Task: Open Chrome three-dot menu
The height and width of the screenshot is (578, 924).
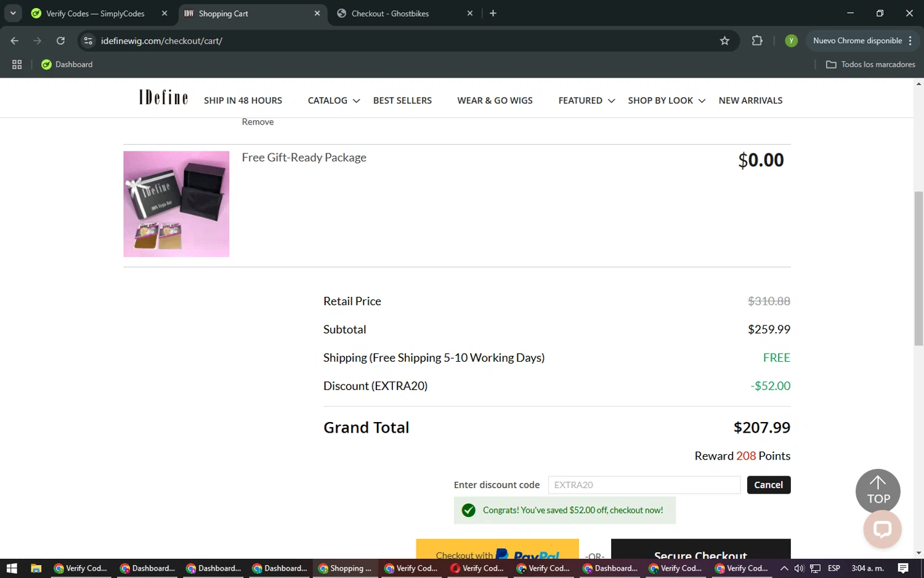Action: click(x=910, y=41)
